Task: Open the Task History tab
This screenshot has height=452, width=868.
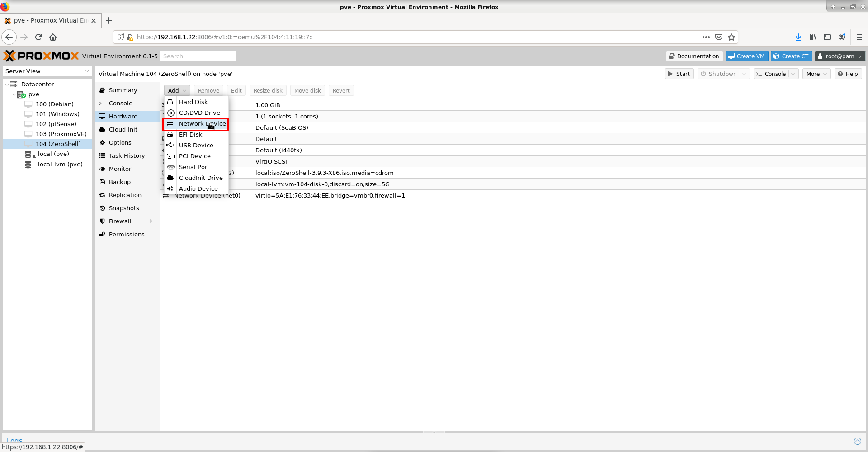Action: click(x=127, y=155)
